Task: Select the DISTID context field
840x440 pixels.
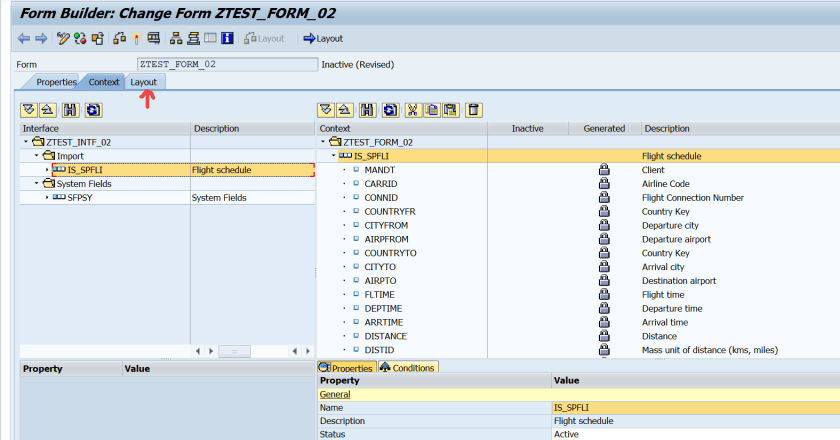Action: pyautogui.click(x=379, y=350)
